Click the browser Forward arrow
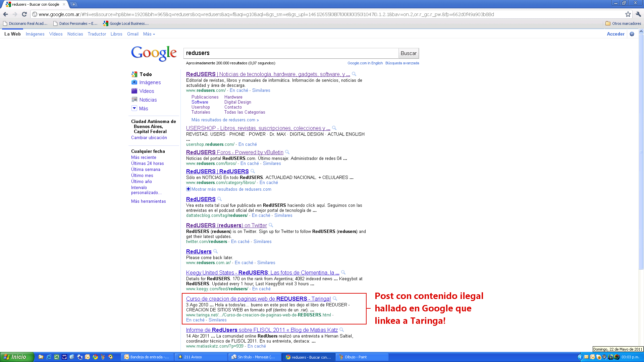Viewport: 644px width, 362px height. pos(15,14)
